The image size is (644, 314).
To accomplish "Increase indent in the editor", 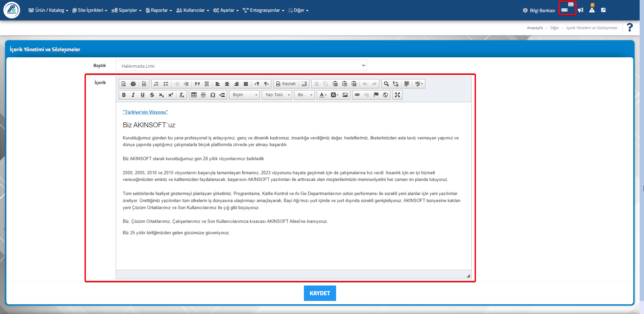I will click(186, 84).
